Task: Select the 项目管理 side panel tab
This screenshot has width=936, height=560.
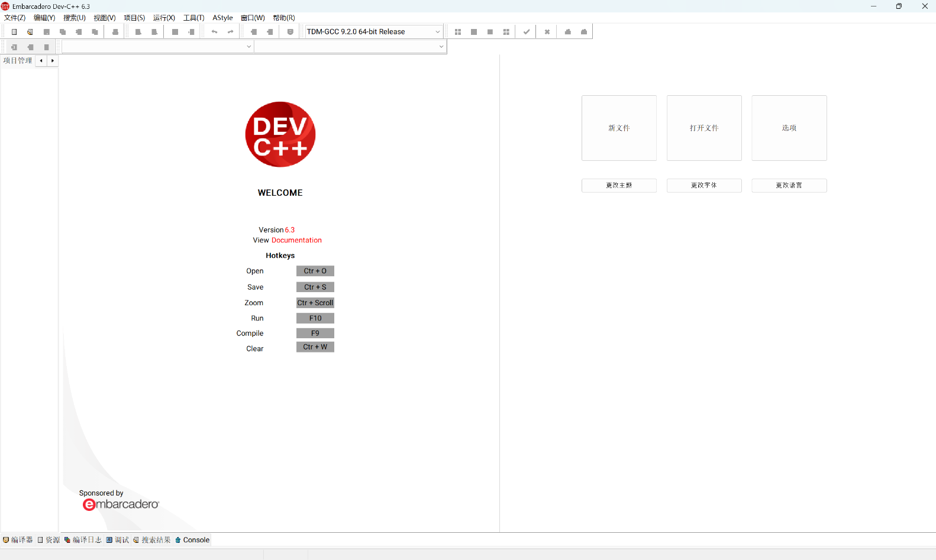Action: (x=18, y=61)
